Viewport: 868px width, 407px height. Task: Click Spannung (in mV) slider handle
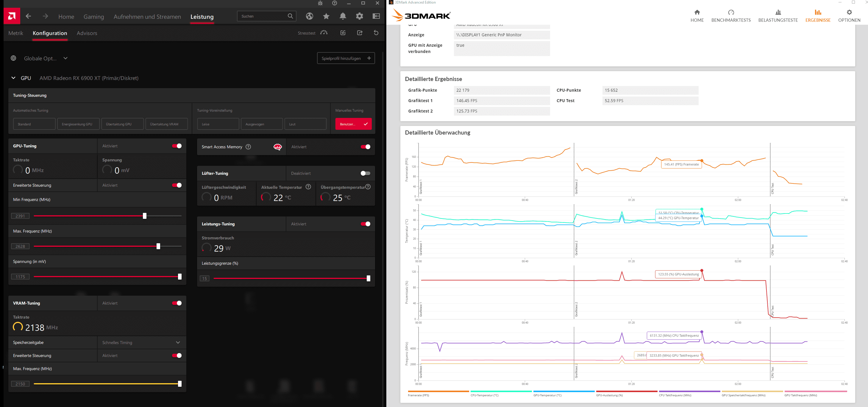(x=179, y=277)
